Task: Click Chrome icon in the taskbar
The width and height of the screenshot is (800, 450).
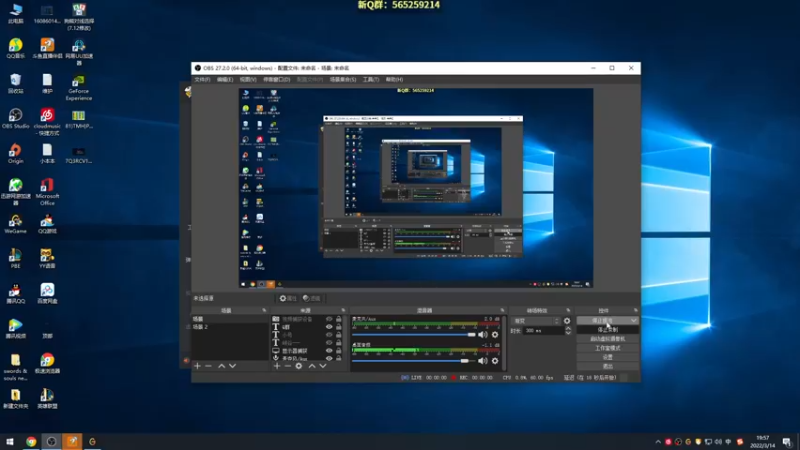Action: [31, 441]
